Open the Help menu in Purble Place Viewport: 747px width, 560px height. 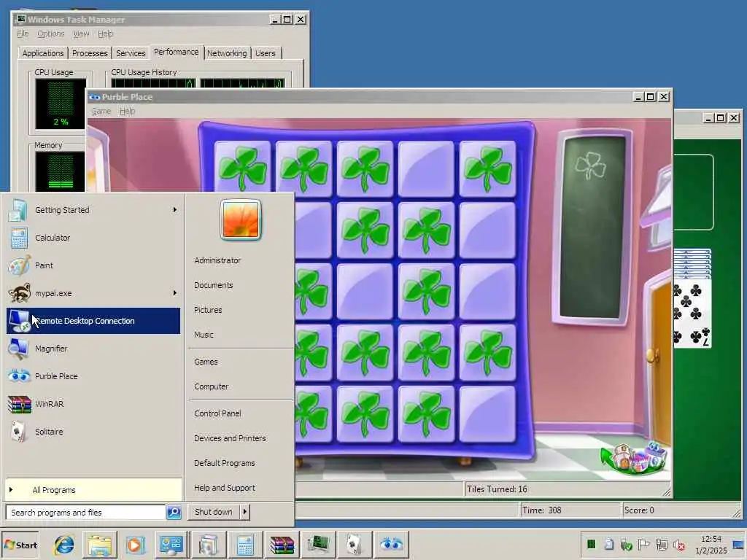[127, 111]
